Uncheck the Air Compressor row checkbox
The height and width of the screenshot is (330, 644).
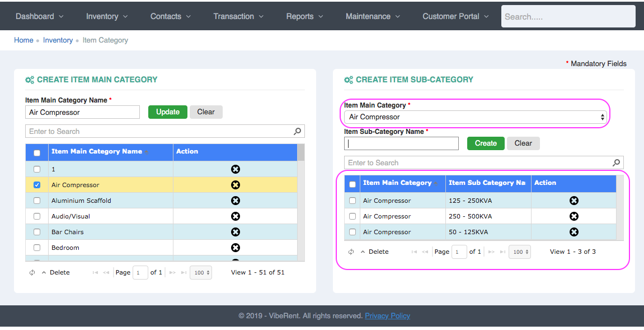pos(36,184)
